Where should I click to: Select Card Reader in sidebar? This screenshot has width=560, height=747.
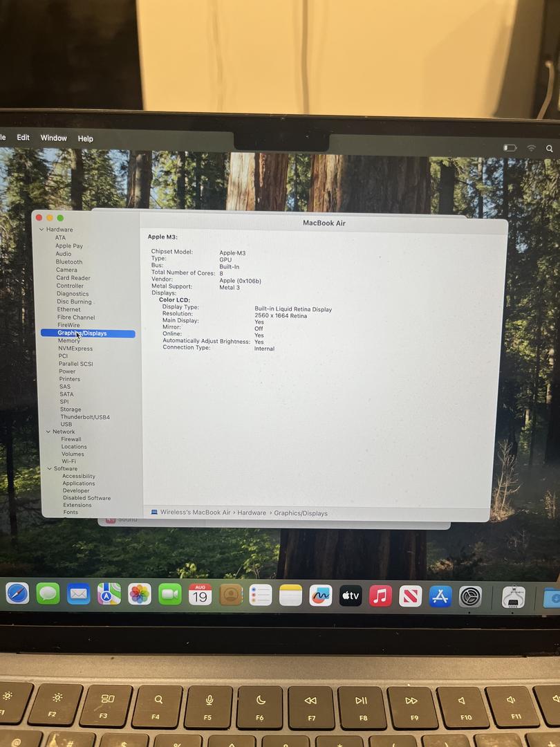pyautogui.click(x=73, y=278)
